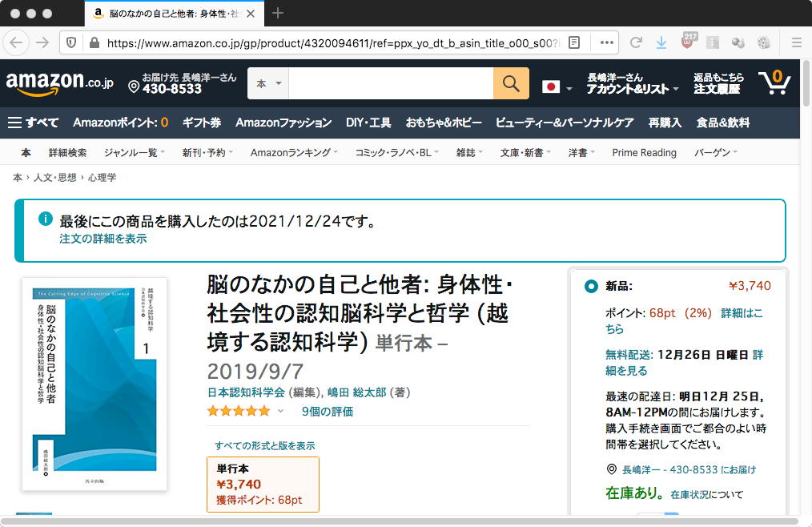Open Prime Reading in books subnav
Image resolution: width=812 pixels, height=527 pixels.
[644, 152]
